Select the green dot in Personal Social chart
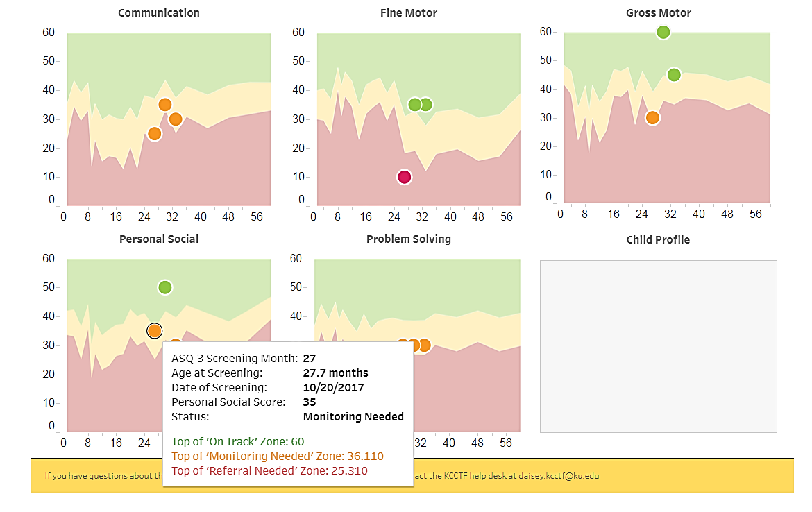Screen dimensions: 812x512 164,287
